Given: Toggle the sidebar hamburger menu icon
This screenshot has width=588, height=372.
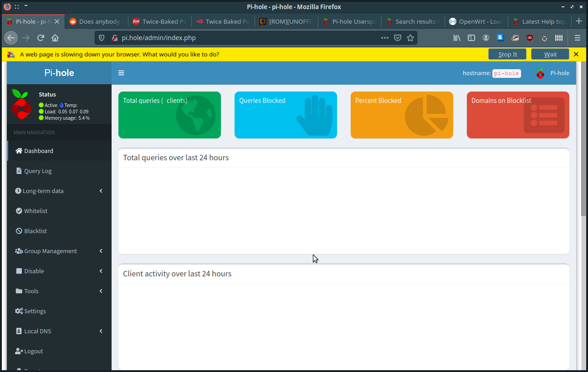Looking at the screenshot, I should coord(121,73).
